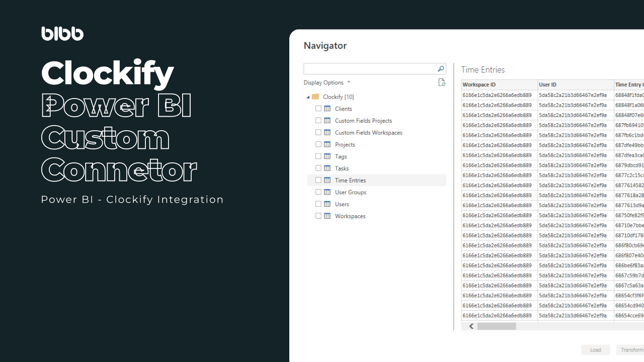Click Time Entry cell 6879dbcd91
The image size is (644, 362).
(x=629, y=165)
